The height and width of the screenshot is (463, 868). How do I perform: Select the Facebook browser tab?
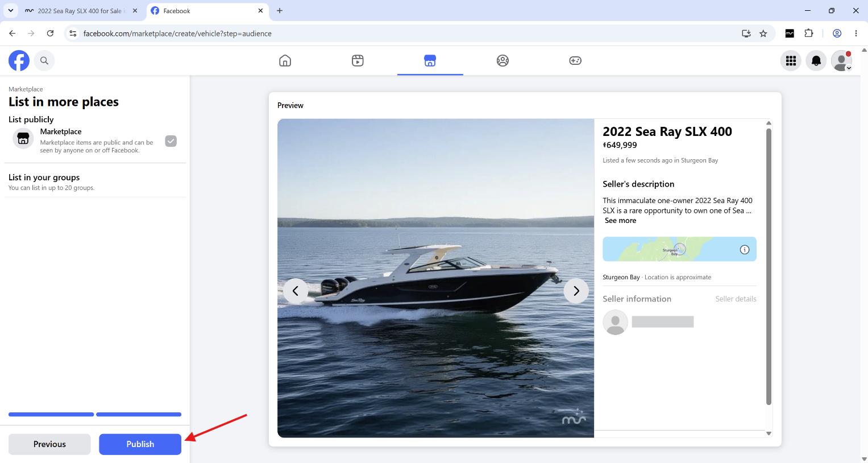(206, 11)
